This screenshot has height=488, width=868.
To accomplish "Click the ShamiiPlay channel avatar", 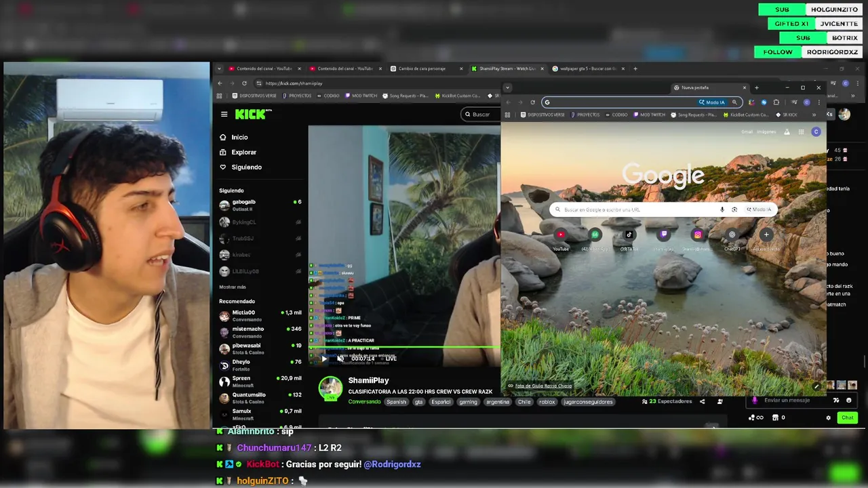I will pos(330,387).
